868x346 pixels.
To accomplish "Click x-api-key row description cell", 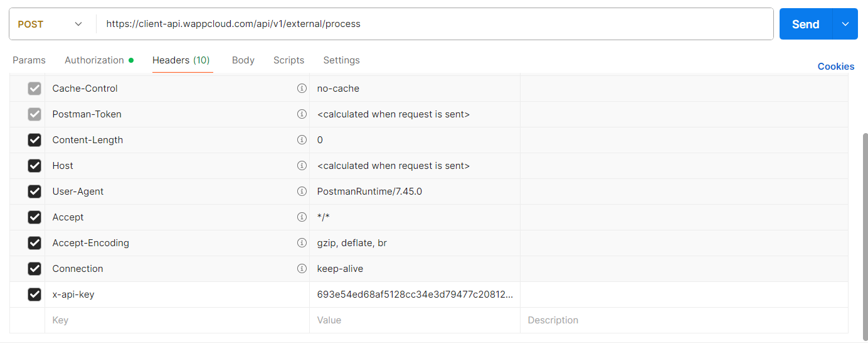I will coord(684,295).
